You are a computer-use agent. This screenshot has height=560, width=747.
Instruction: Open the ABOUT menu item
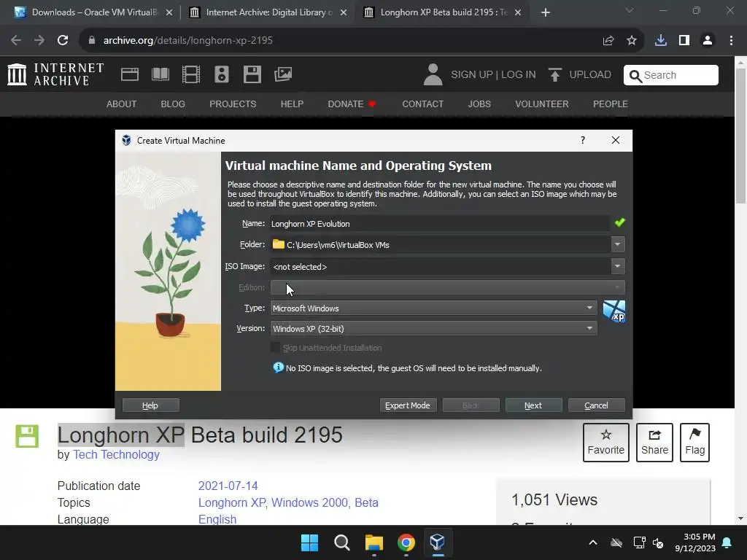point(122,104)
